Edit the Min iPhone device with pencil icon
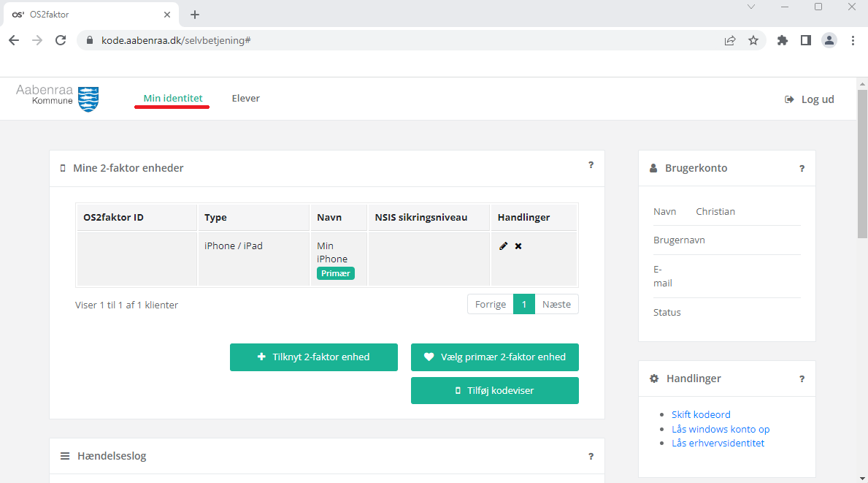This screenshot has width=868, height=483. pyautogui.click(x=503, y=246)
